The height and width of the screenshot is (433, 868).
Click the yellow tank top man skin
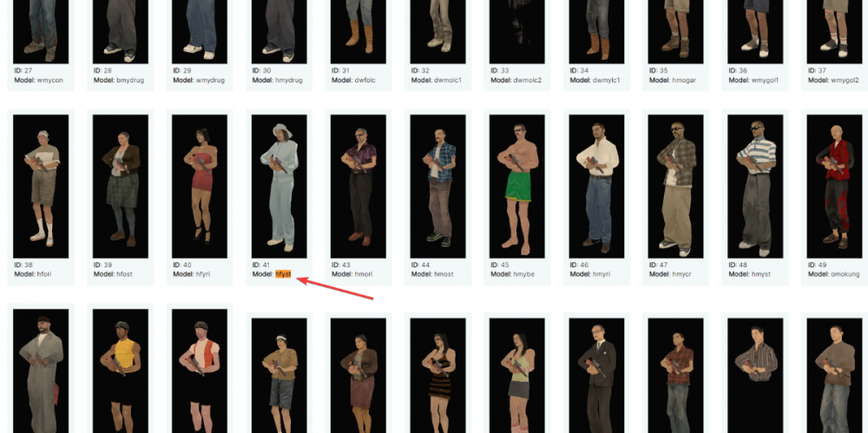(120, 371)
